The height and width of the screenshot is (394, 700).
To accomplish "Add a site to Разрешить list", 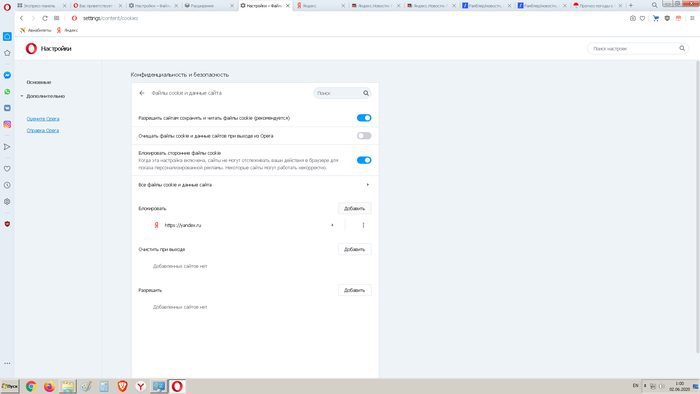I will 354,290.
